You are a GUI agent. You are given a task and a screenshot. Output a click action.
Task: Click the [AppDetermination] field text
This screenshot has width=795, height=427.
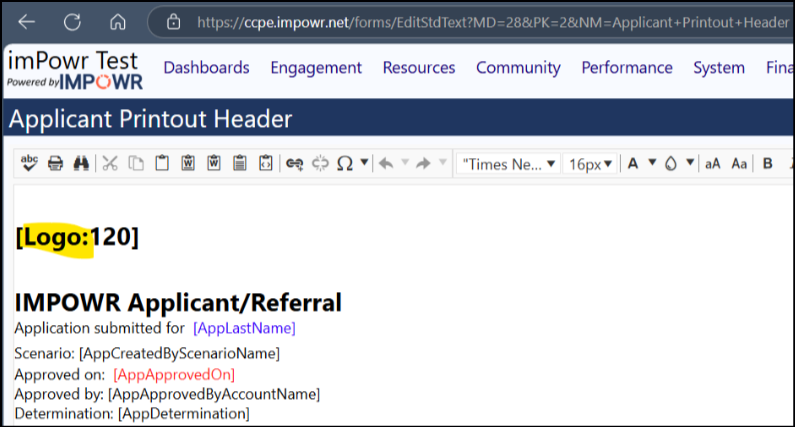(x=184, y=414)
